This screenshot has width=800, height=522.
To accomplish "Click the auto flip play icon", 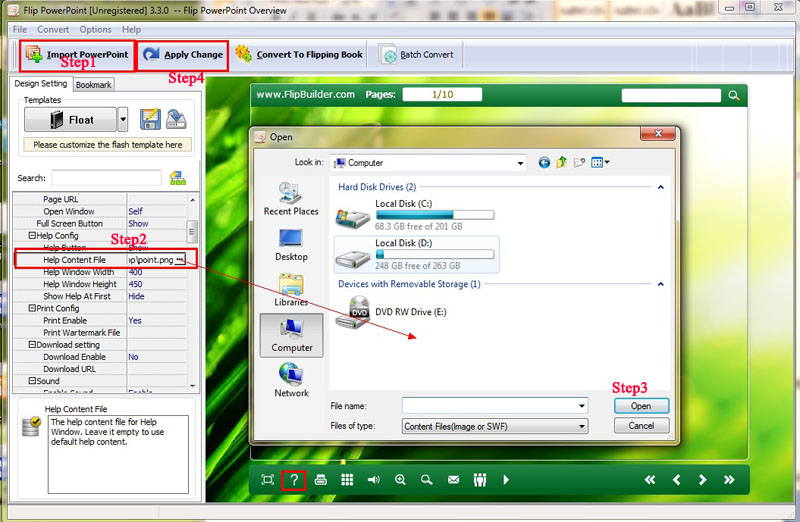I will 506,480.
